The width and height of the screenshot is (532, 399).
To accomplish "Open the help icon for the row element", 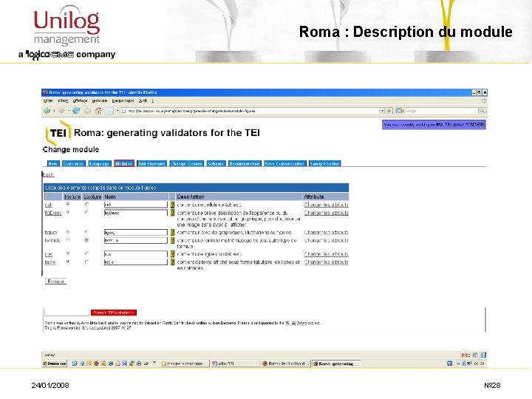I will coord(172,253).
